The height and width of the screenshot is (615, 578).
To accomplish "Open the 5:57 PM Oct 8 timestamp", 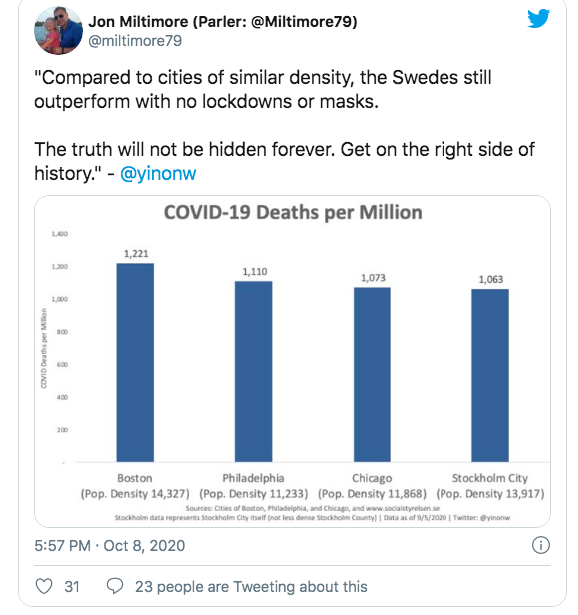I will pyautogui.click(x=109, y=546).
